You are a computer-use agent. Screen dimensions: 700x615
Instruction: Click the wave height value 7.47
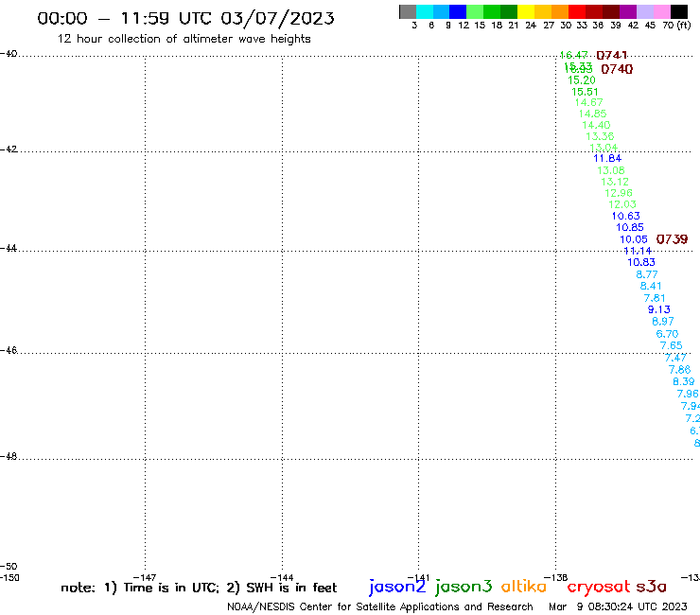675,358
